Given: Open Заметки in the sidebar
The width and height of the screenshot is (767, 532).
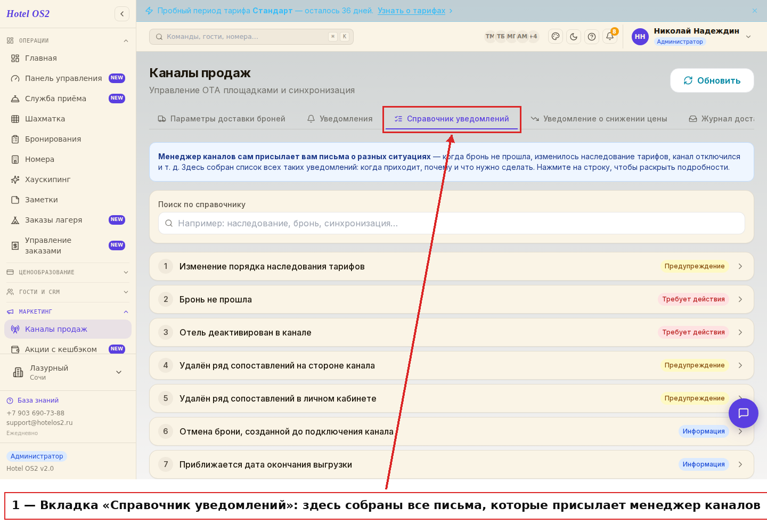Looking at the screenshot, I should click(x=68, y=200).
